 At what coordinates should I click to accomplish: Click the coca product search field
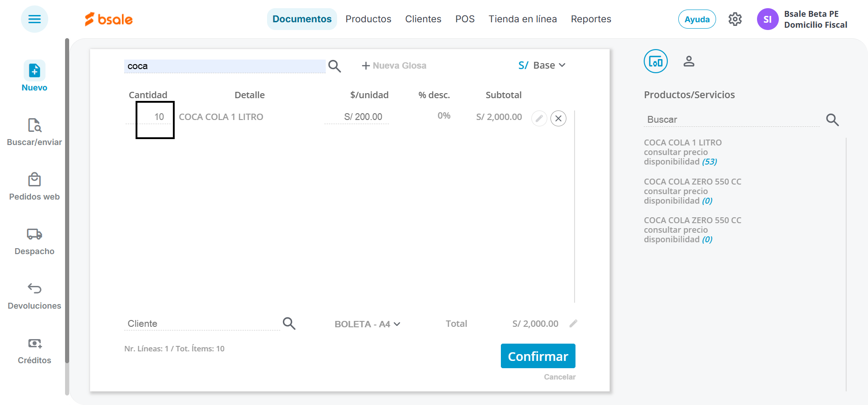225,66
